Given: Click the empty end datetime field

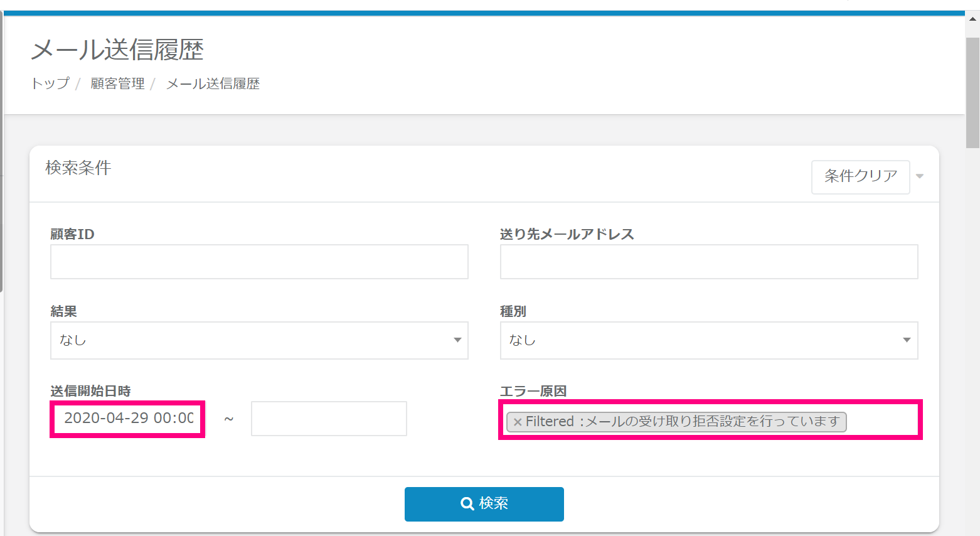Looking at the screenshot, I should tap(329, 419).
